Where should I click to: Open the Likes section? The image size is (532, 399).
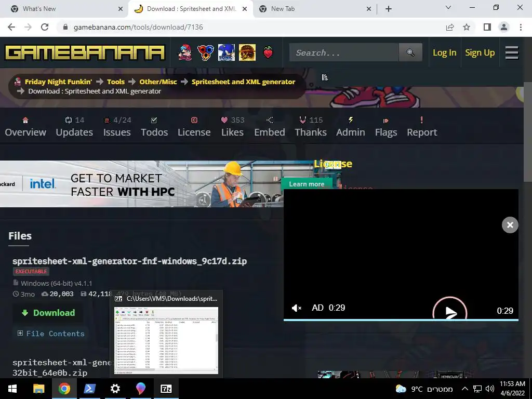(x=232, y=127)
